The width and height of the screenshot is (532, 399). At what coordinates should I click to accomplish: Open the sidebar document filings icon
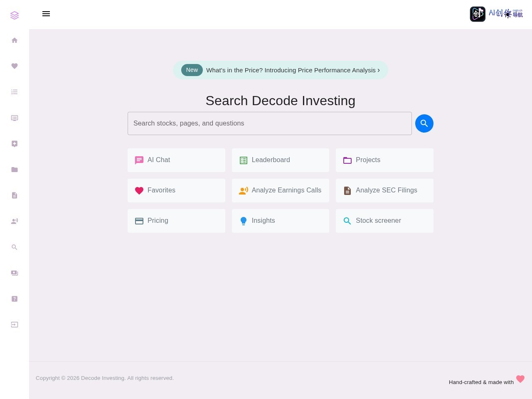pyautogui.click(x=15, y=195)
